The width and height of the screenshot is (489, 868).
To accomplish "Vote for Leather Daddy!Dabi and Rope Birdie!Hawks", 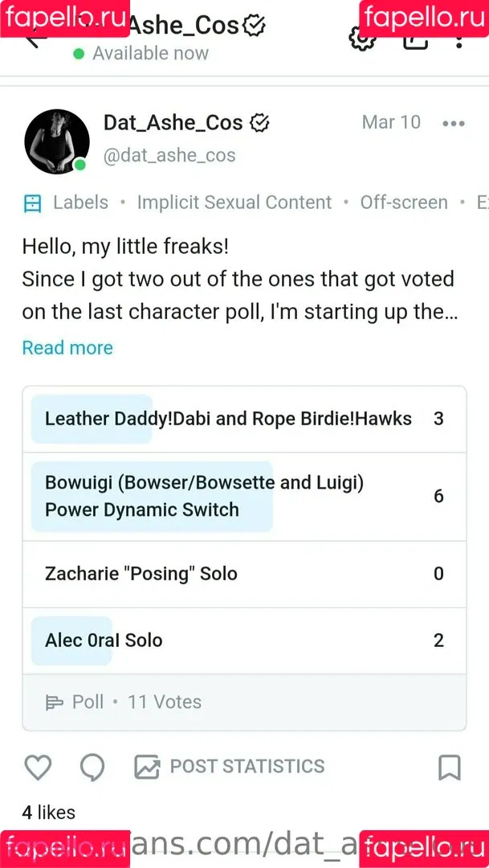I will coord(244,419).
